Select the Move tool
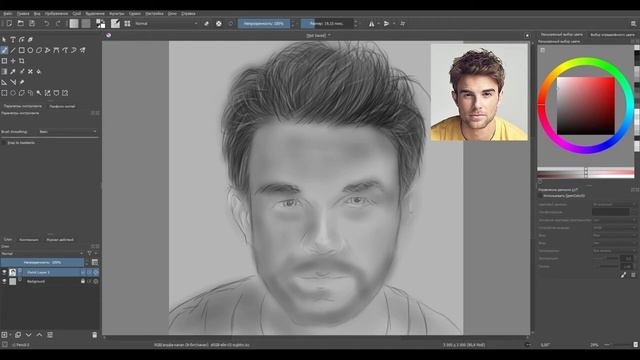The width and height of the screenshot is (640, 360). 13,61
